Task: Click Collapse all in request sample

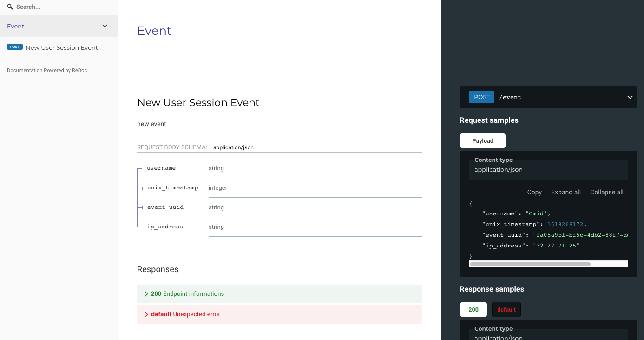Action: click(607, 192)
